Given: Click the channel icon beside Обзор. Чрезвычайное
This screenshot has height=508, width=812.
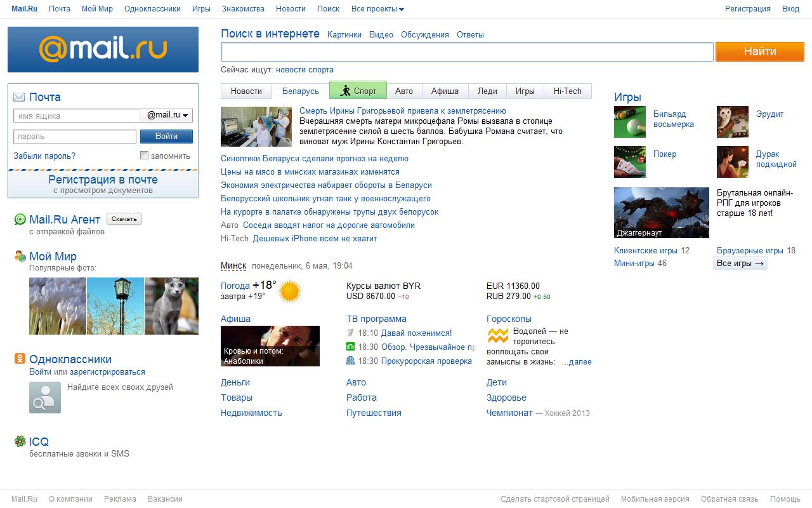Looking at the screenshot, I should click(x=350, y=347).
